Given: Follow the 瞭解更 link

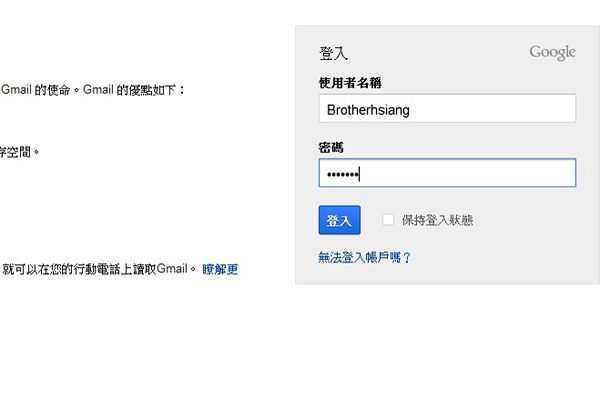Looking at the screenshot, I should pos(220,269).
